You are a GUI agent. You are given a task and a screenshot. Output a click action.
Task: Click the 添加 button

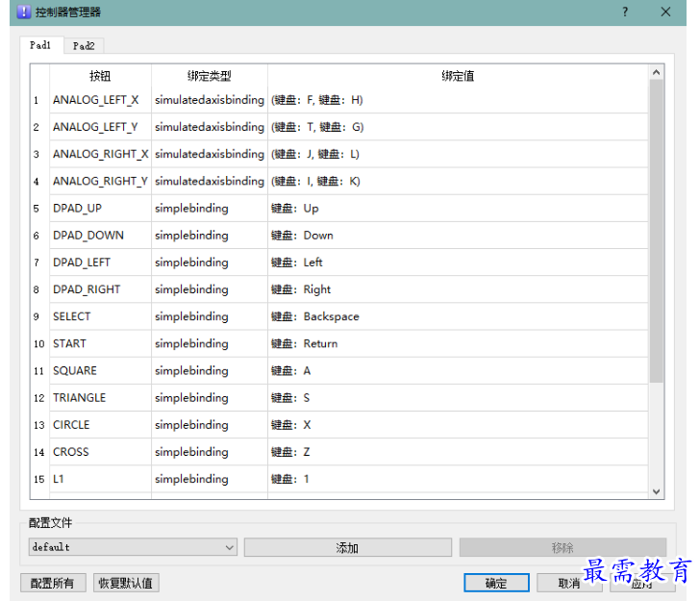[348, 547]
